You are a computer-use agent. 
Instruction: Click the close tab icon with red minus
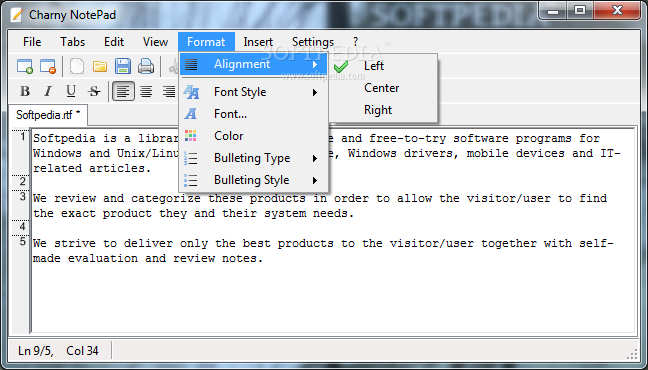tap(48, 66)
